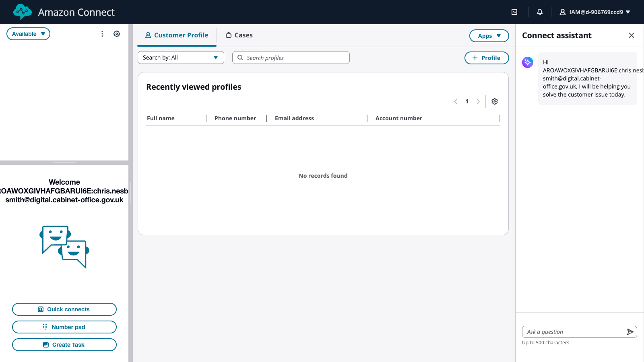
Task: Open the IAM@d-906769ccd9 user menu
Action: [x=595, y=12]
